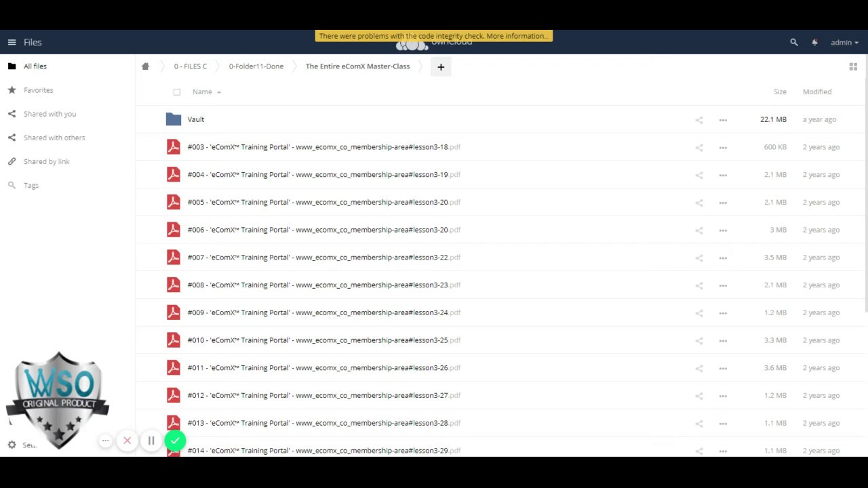The image size is (868, 488).
Task: Click PDF icon of file #008
Action: [174, 285]
